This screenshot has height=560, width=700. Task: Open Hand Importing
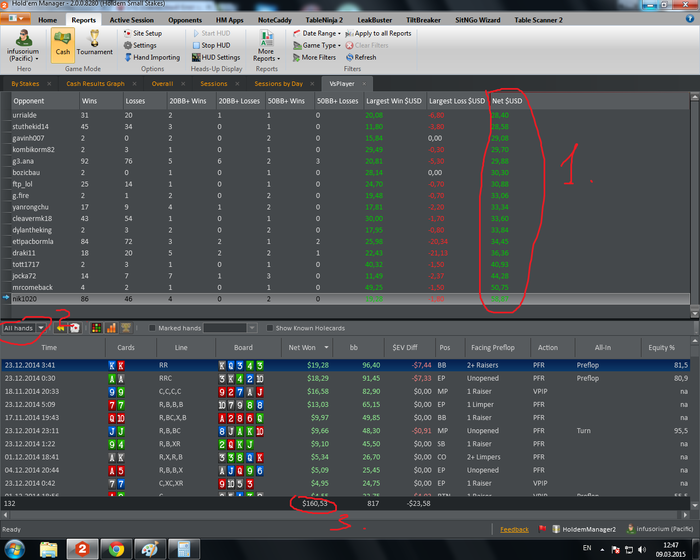point(152,58)
